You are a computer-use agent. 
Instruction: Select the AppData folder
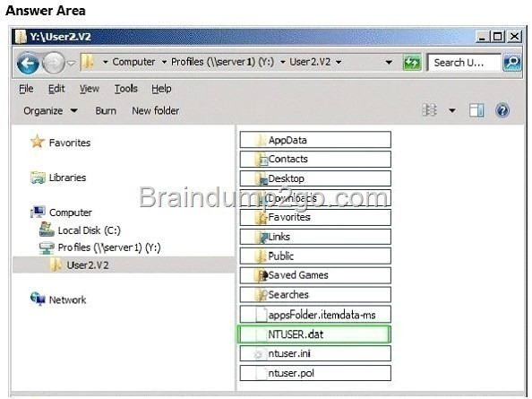point(315,140)
